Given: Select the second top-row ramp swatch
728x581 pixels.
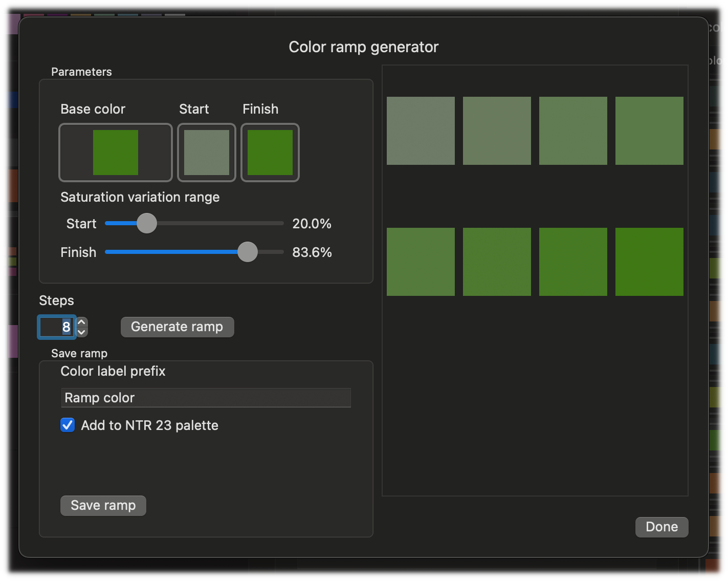Looking at the screenshot, I should tap(497, 131).
